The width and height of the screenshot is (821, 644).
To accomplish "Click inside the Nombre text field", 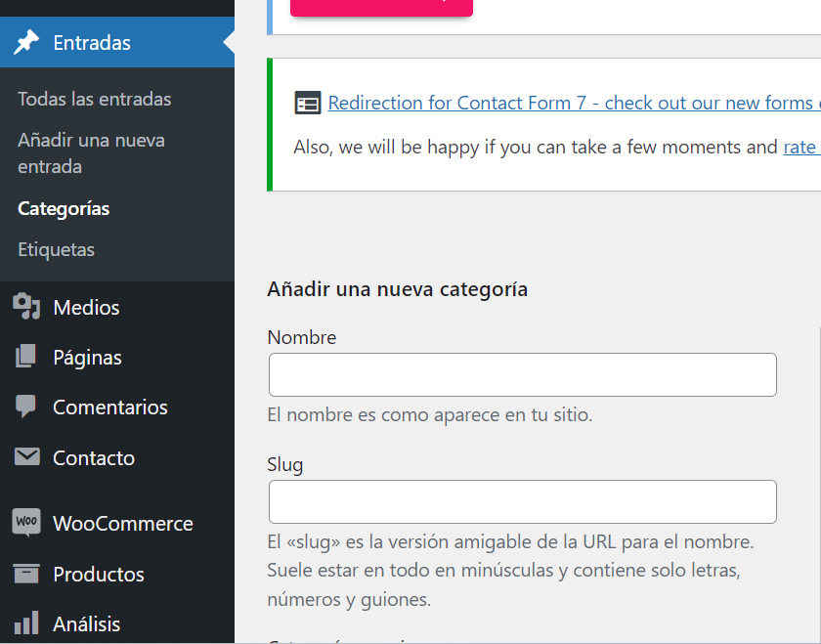I will (522, 374).
